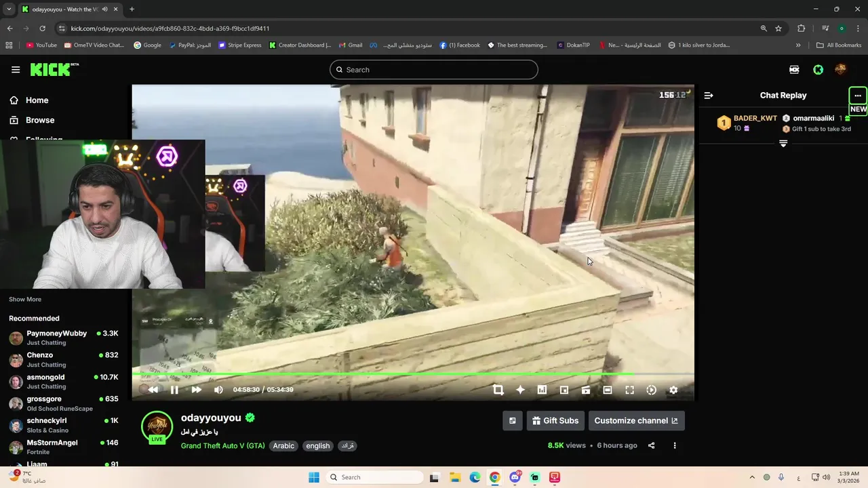Select the Arabic tag

click(x=283, y=446)
